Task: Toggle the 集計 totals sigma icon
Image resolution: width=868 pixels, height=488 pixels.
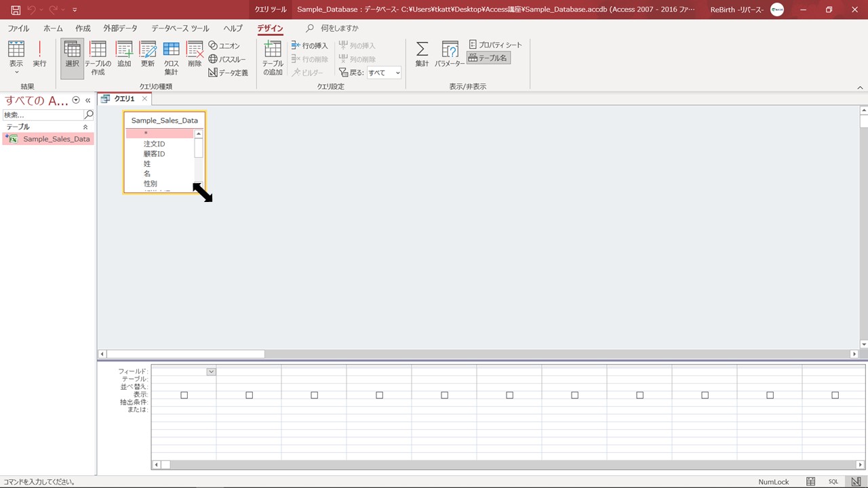Action: (422, 54)
